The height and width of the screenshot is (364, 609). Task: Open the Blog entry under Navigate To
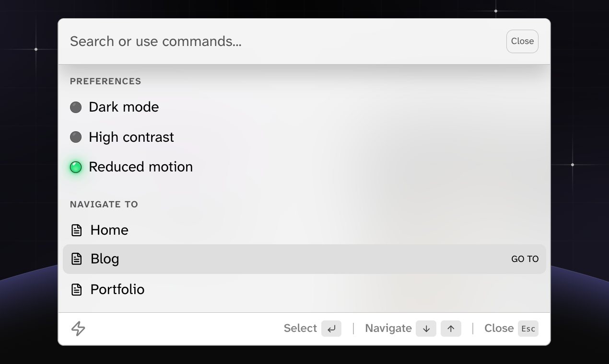(x=105, y=259)
